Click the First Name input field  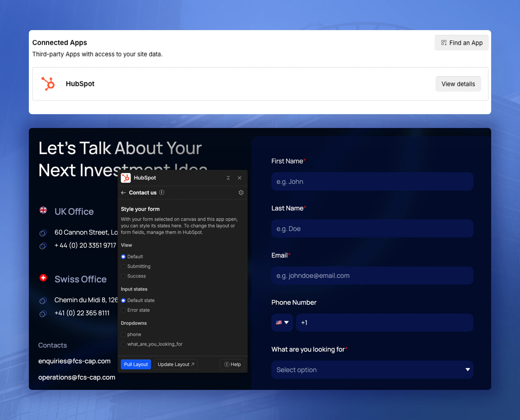tap(372, 181)
